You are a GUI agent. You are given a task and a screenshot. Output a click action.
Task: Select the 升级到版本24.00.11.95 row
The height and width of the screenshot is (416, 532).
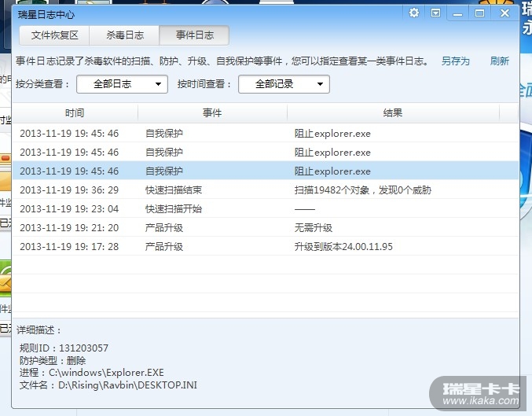(266, 247)
